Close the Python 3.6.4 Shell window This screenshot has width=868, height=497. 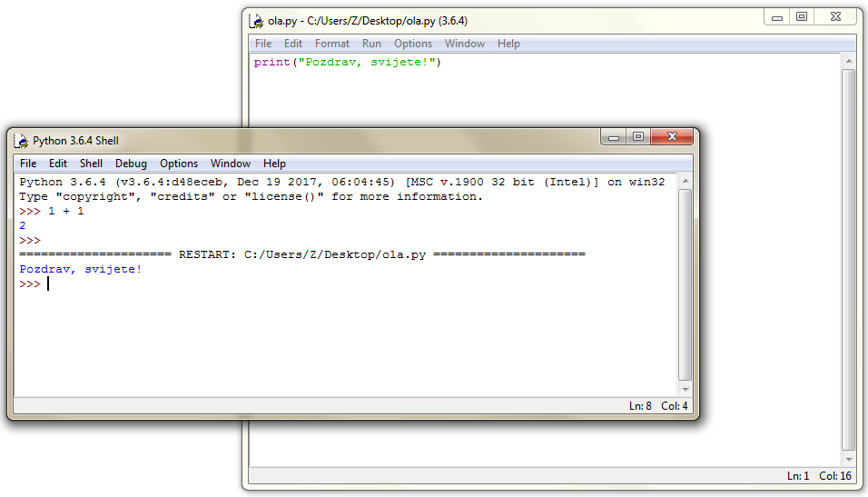tap(673, 137)
